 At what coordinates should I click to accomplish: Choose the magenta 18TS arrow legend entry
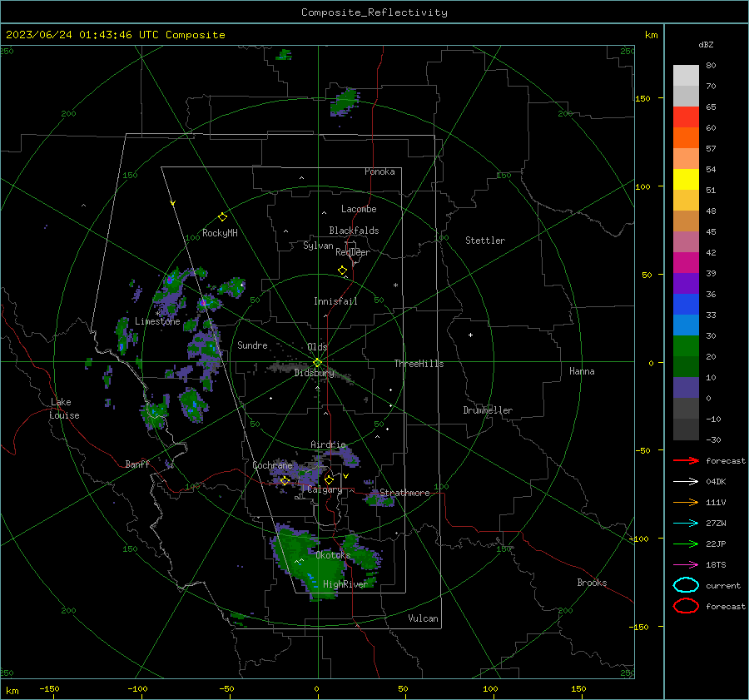pos(686,565)
